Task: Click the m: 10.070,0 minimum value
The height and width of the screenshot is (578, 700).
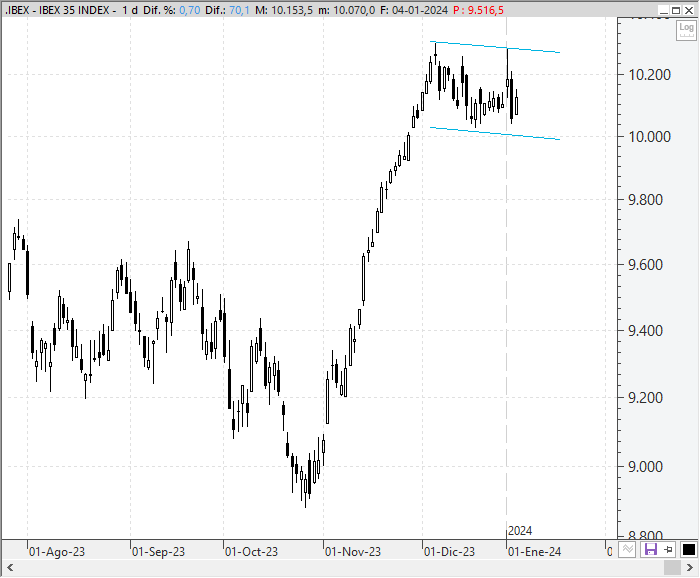Action: click(x=346, y=10)
